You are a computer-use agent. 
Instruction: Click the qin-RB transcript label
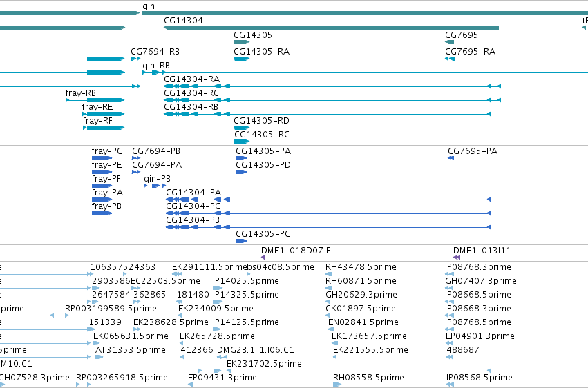pos(156,65)
